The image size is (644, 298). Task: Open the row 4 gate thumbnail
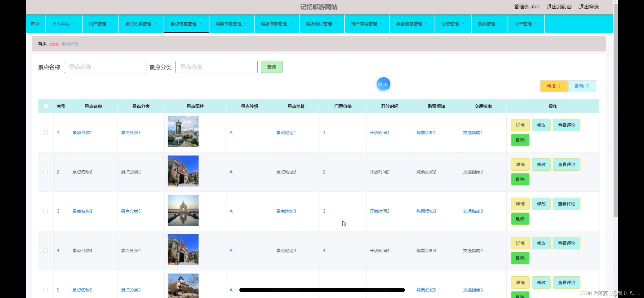click(183, 250)
